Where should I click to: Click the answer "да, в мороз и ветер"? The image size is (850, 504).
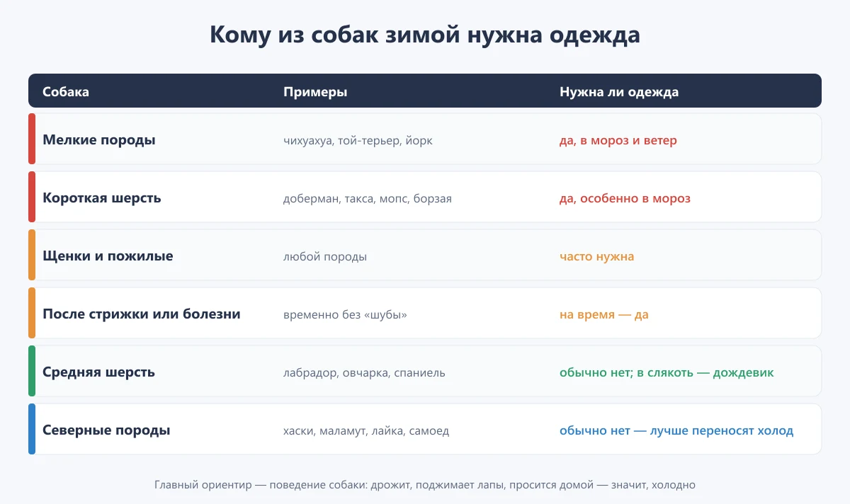click(618, 140)
